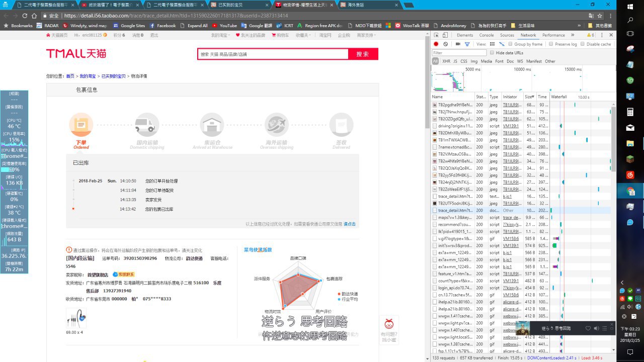Stop recording network log with red button
644x362 pixels.
436,44
